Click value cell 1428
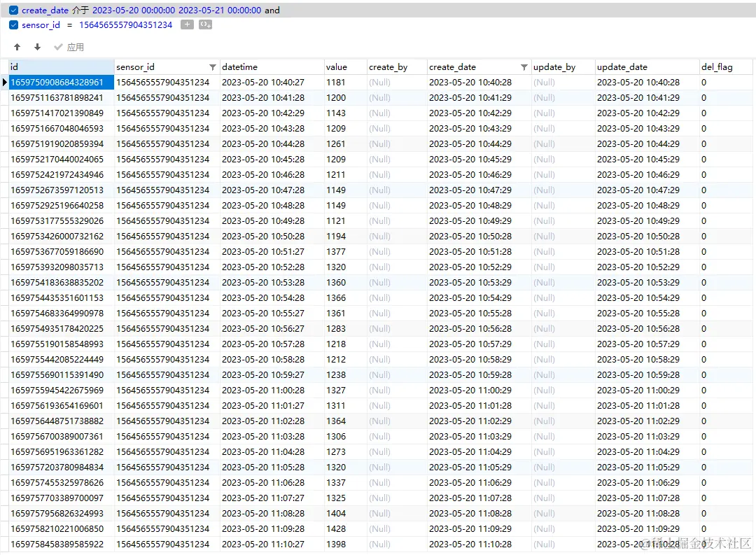756x555 pixels. tap(346, 529)
